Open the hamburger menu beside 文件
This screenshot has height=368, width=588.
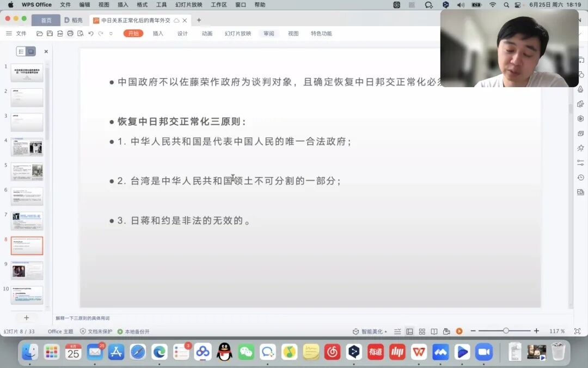tap(9, 33)
